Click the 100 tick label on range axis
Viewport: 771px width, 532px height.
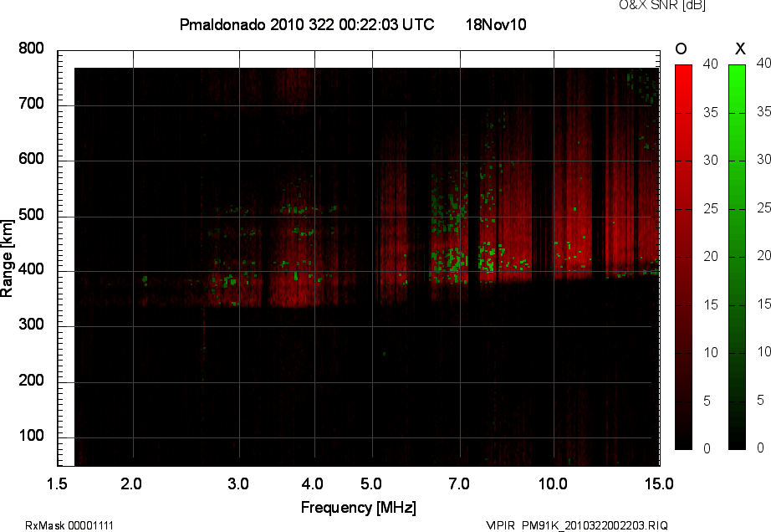[x=31, y=436]
